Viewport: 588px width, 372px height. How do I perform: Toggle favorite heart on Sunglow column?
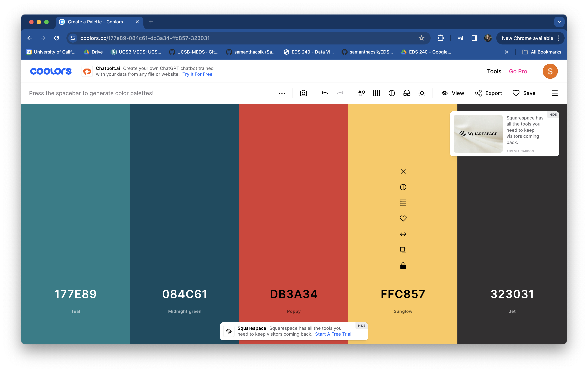point(403,219)
